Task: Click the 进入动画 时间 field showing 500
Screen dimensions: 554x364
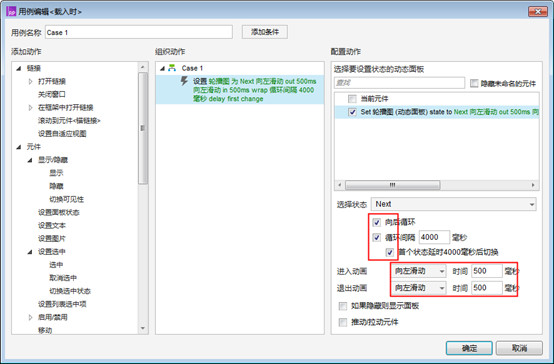Action: pyautogui.click(x=487, y=271)
